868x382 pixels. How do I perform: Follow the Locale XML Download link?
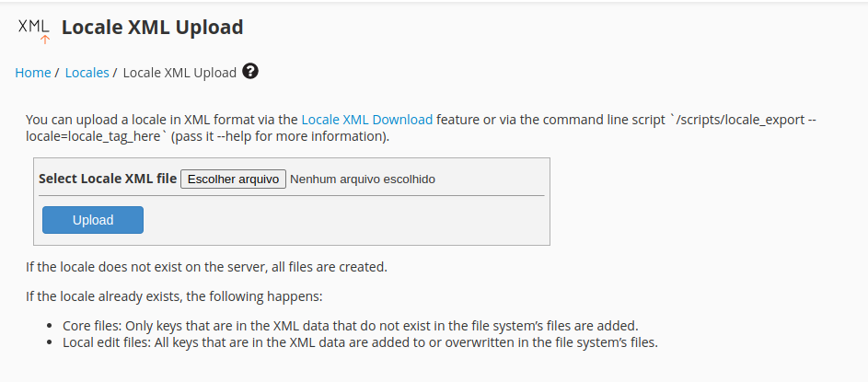click(366, 120)
